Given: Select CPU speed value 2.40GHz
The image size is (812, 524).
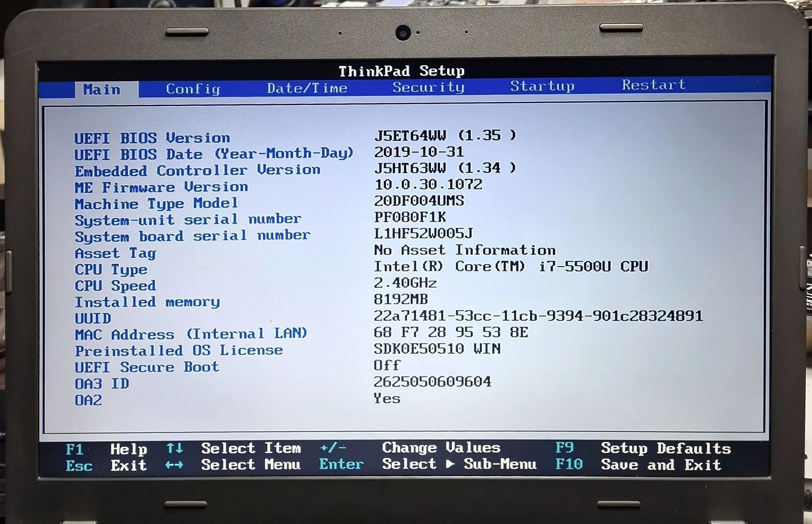Looking at the screenshot, I should pos(405,283).
